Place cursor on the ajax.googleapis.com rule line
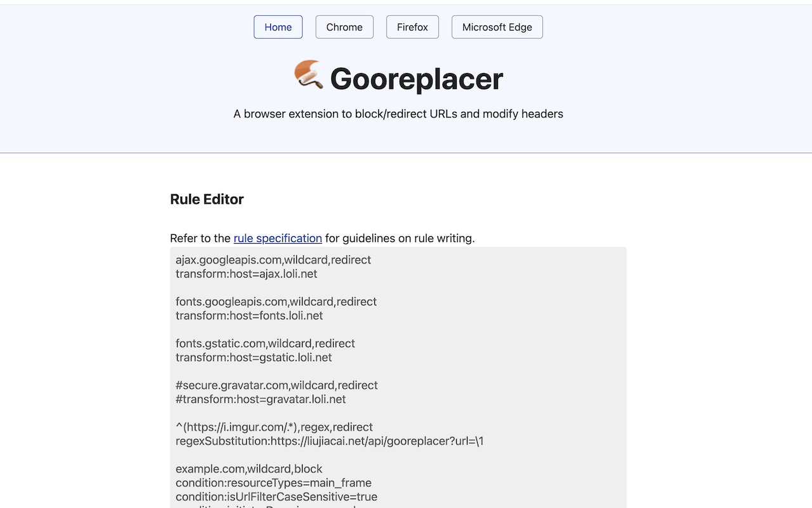The width and height of the screenshot is (812, 508). click(x=273, y=260)
